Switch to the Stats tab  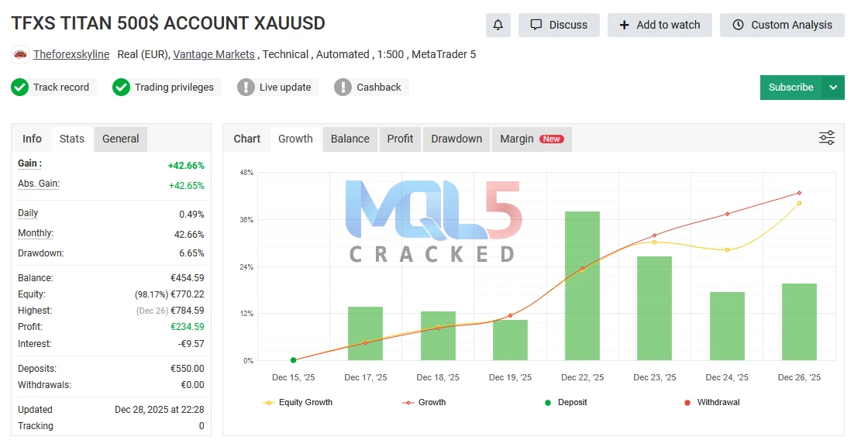(72, 139)
